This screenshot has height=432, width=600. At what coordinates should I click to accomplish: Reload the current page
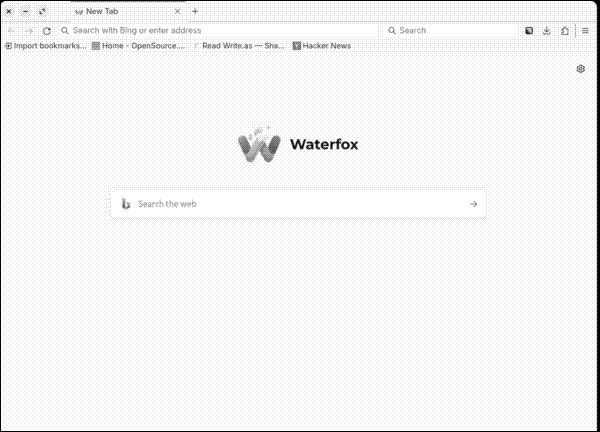(x=47, y=31)
